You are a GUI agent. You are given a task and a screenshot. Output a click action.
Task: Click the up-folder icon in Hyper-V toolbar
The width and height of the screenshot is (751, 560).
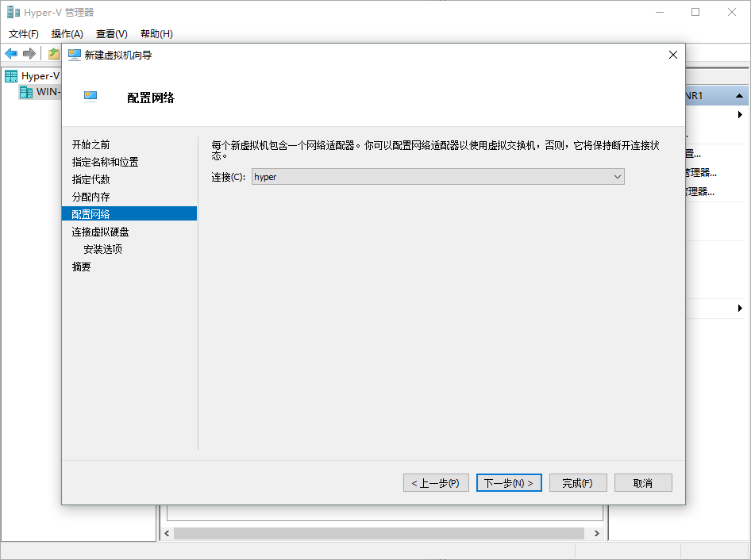coord(54,54)
